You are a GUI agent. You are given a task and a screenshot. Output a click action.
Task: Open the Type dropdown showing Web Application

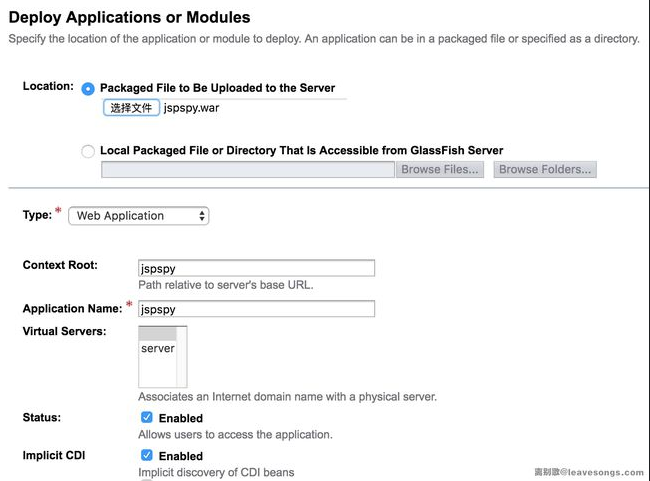pos(142,216)
